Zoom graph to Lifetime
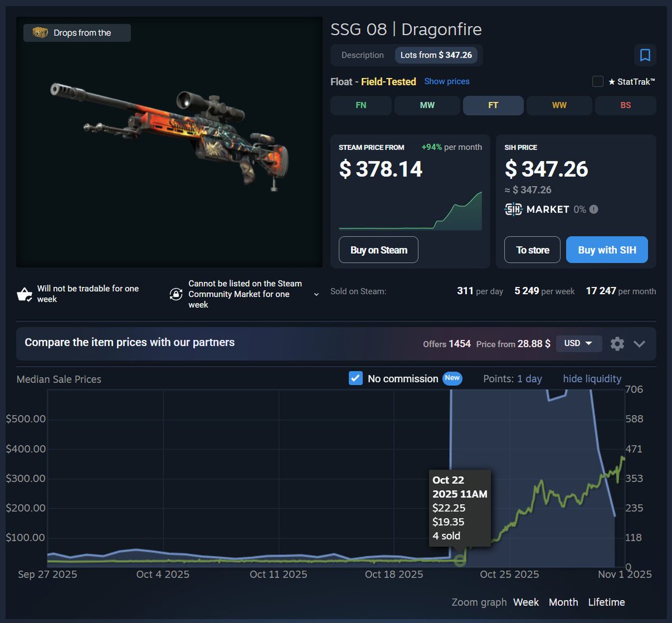 point(606,602)
